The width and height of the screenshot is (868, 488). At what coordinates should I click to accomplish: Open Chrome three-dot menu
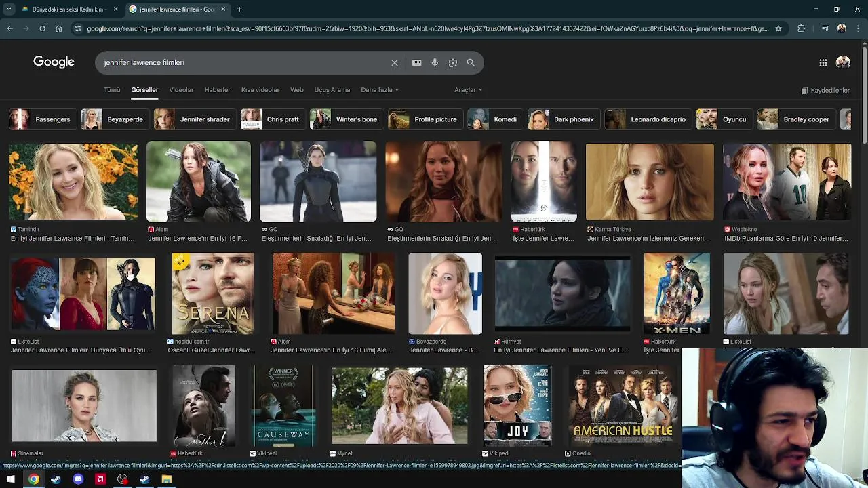click(858, 28)
